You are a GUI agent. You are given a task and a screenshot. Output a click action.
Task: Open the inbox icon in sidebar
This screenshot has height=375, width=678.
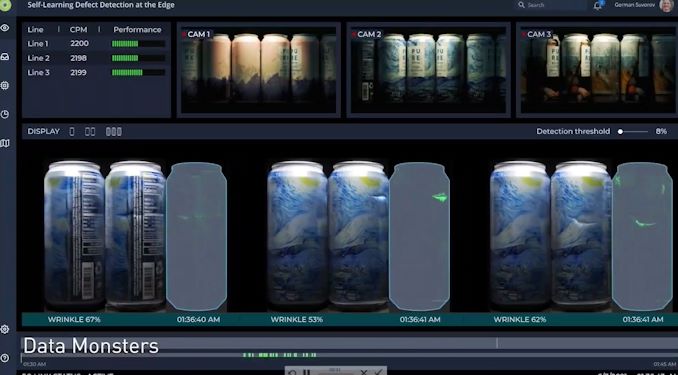coord(5,57)
